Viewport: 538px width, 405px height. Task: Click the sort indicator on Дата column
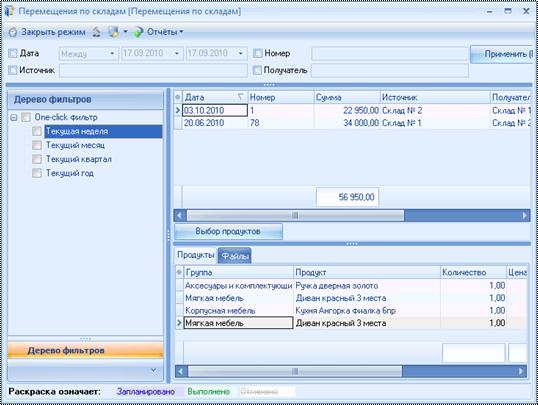click(241, 97)
